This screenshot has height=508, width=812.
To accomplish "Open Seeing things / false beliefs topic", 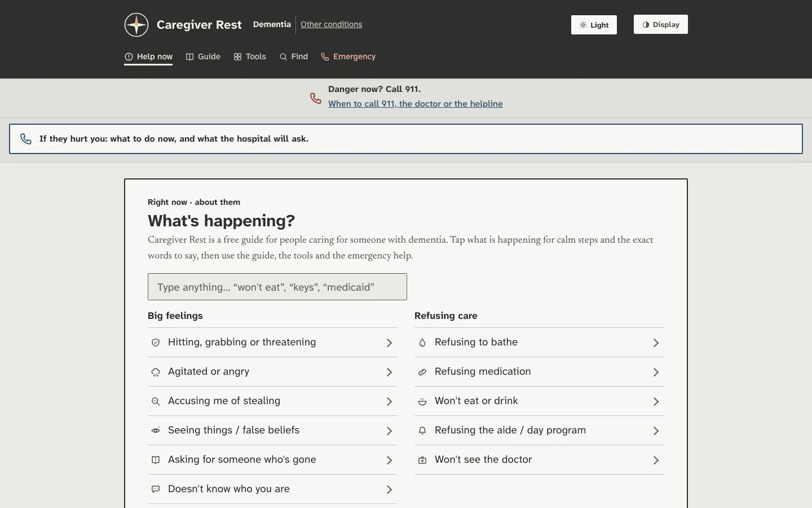I will point(272,431).
